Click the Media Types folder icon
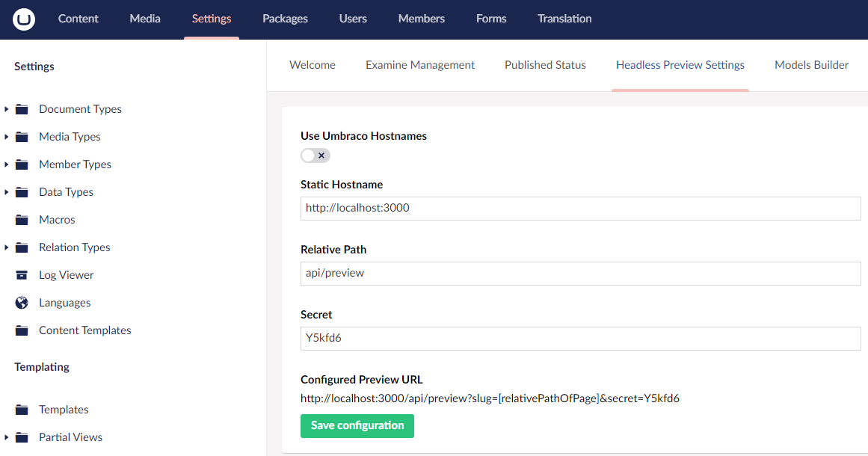This screenshot has width=868, height=456. (22, 137)
